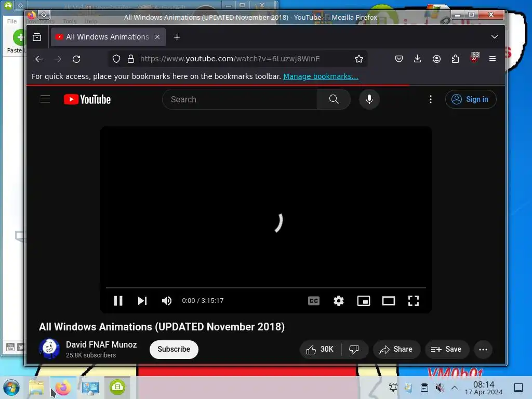This screenshot has width=532, height=399.
Task: Enter full screen video mode
Action: coord(413,301)
